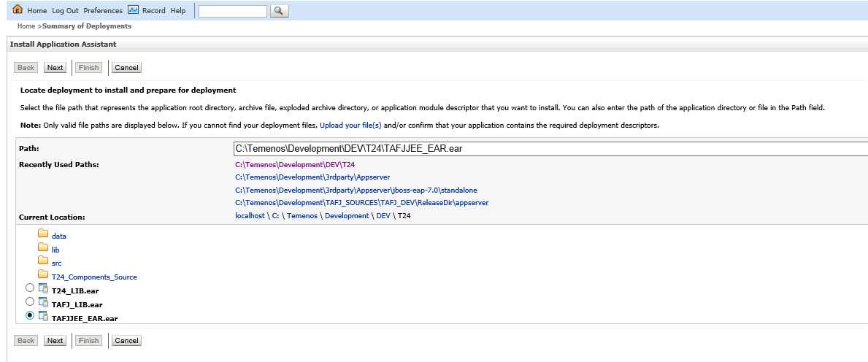Select the jboss-eap-7.0 standalone recent path
The height and width of the screenshot is (362, 868).
point(356,190)
